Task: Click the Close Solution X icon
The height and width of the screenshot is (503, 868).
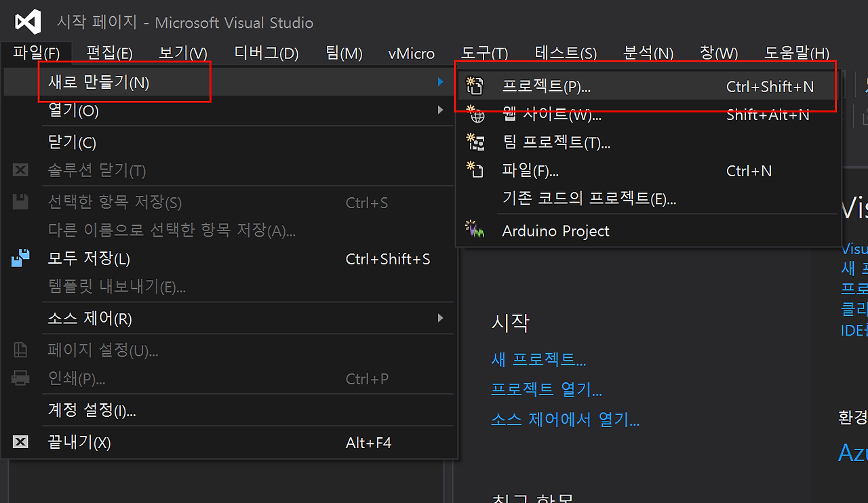Action: point(21,170)
